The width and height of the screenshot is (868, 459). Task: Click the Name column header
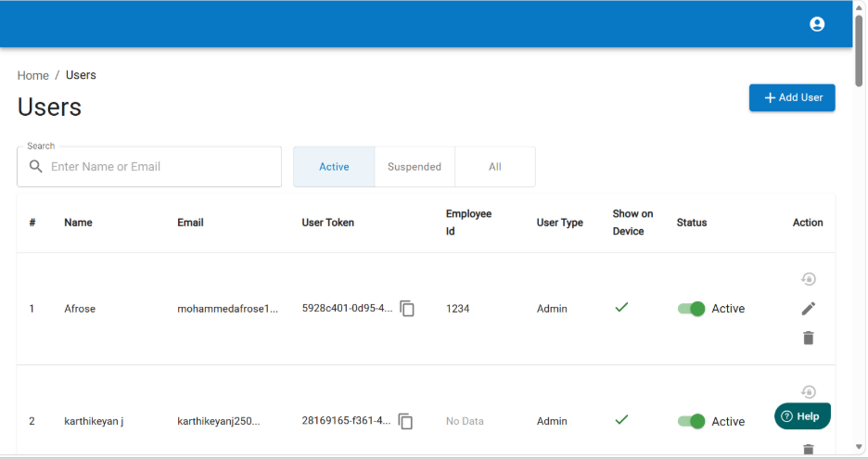click(x=78, y=223)
